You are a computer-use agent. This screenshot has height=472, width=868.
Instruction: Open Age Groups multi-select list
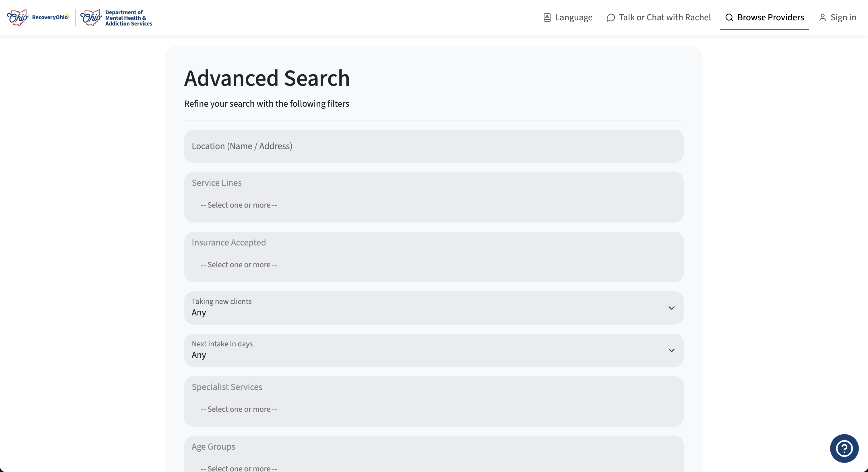point(433,467)
